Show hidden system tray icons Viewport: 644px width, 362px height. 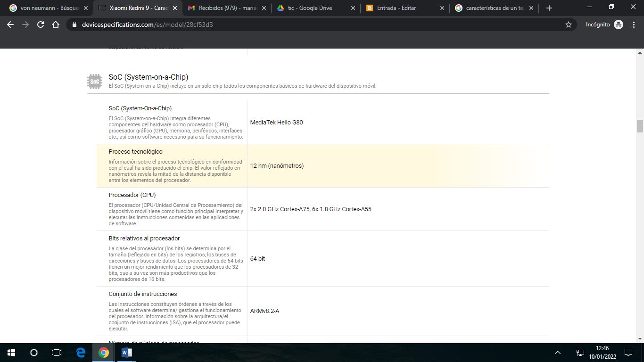(558, 352)
